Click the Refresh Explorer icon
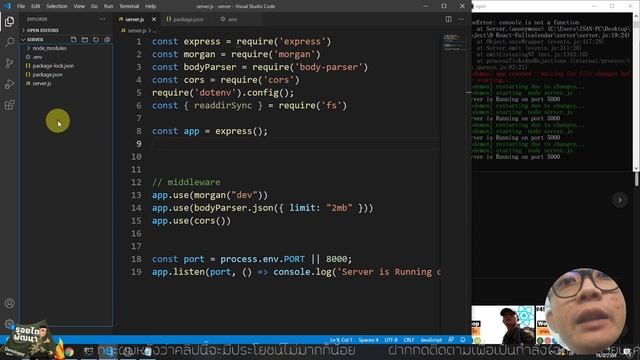This screenshot has height=360, width=640. tap(96, 40)
